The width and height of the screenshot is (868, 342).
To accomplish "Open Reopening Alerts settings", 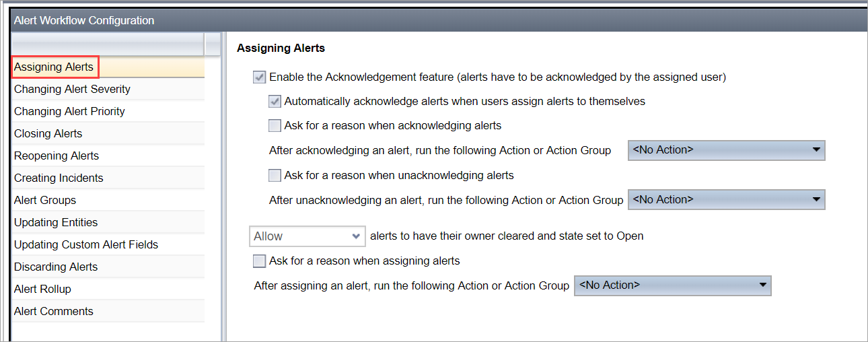I will 108,156.
